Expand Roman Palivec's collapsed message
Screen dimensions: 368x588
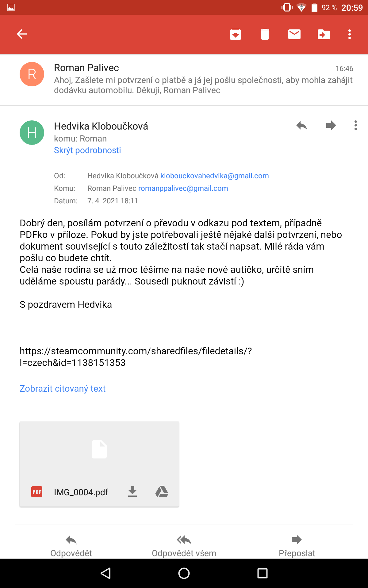click(x=202, y=79)
